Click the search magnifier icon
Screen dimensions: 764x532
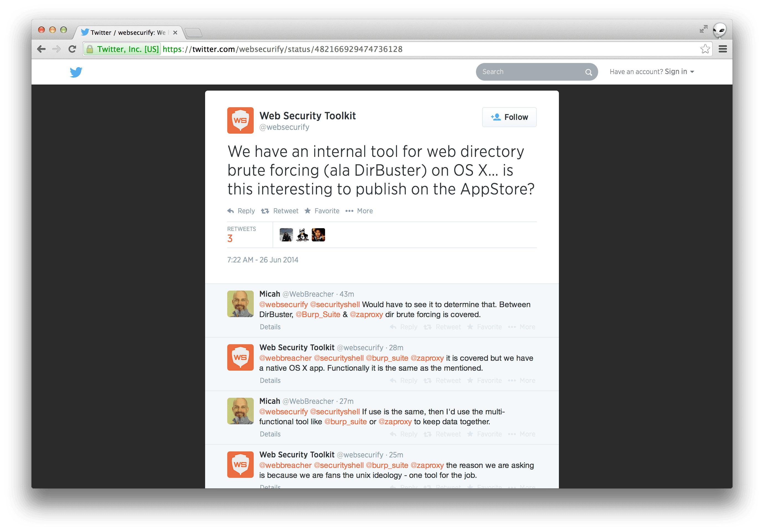pos(588,72)
